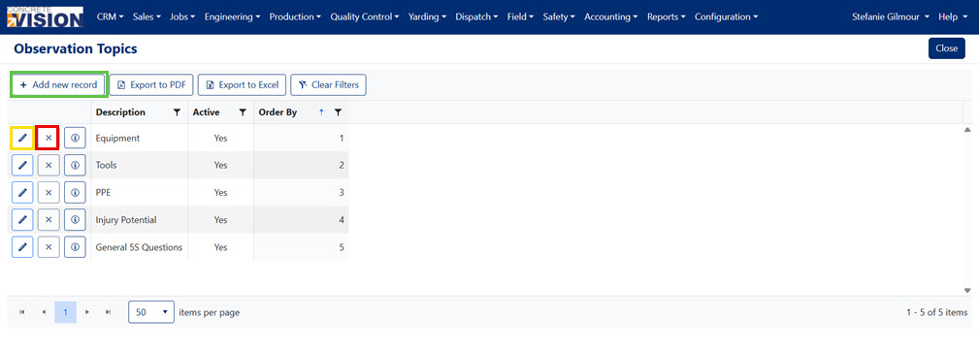
Task: Expand the Help dropdown menu
Action: [x=953, y=16]
